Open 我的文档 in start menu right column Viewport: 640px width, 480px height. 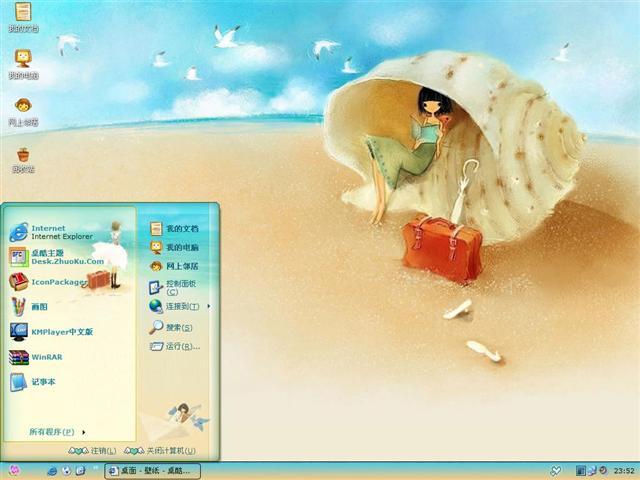click(x=174, y=229)
